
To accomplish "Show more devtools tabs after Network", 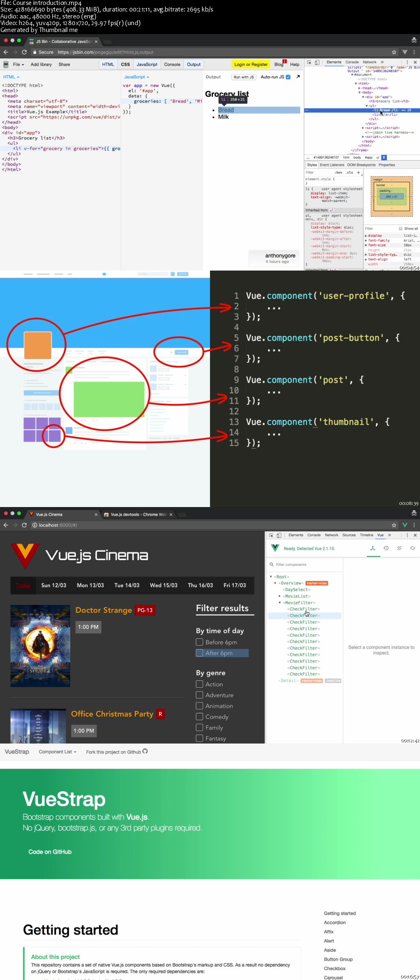I will click(x=382, y=62).
